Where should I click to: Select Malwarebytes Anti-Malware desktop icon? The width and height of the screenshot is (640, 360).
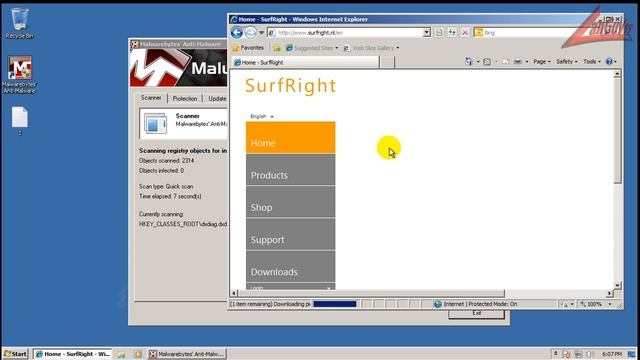tap(19, 75)
